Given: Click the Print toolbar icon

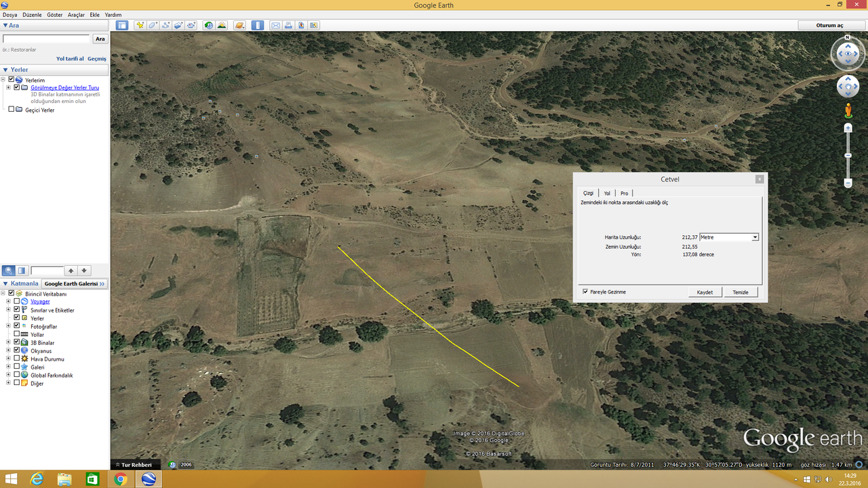Looking at the screenshot, I should point(288,25).
